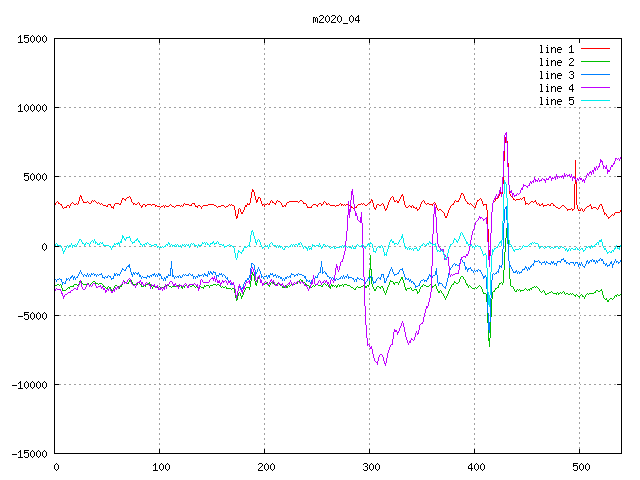Click the 500 x-axis tick label
The image size is (640, 480).
point(579,467)
